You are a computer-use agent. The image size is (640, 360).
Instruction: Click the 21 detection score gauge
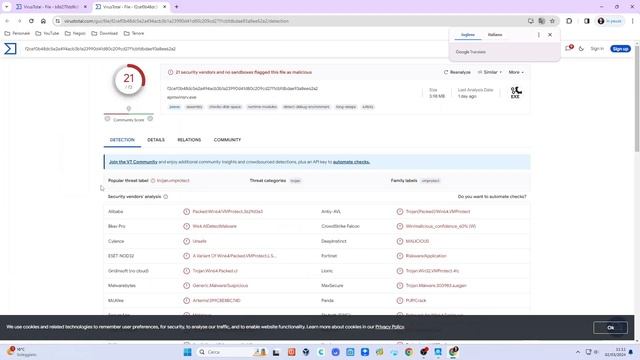point(129,80)
